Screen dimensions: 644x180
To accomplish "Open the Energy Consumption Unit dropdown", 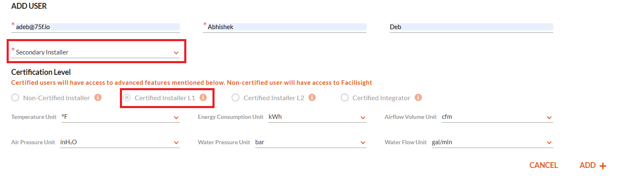I will coord(317,117).
